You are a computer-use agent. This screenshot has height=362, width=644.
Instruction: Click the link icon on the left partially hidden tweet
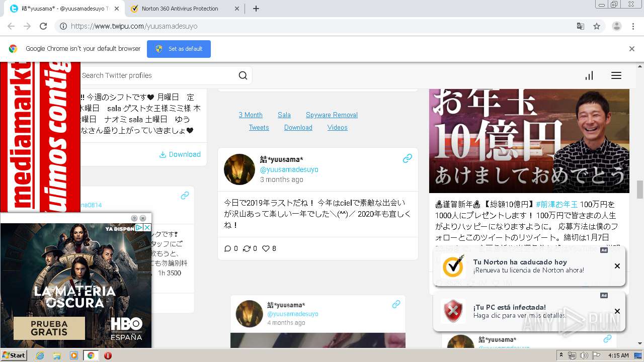tap(185, 195)
